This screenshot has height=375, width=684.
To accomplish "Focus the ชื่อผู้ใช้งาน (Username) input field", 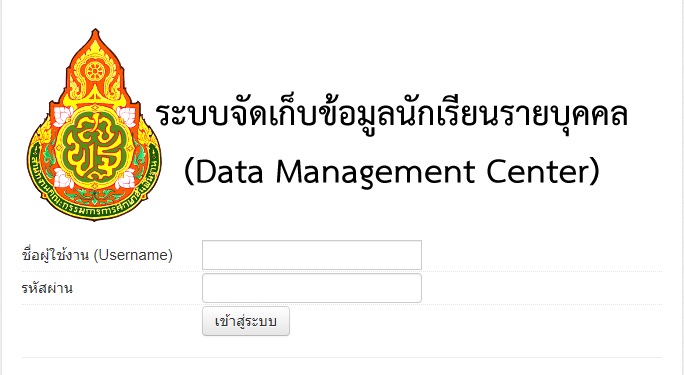I will pos(312,255).
